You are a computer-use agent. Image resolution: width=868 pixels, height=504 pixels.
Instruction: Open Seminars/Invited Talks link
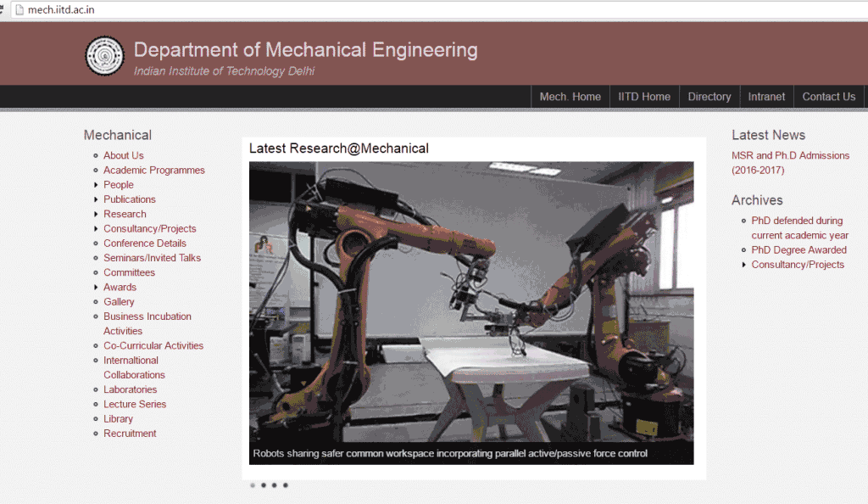click(x=152, y=258)
